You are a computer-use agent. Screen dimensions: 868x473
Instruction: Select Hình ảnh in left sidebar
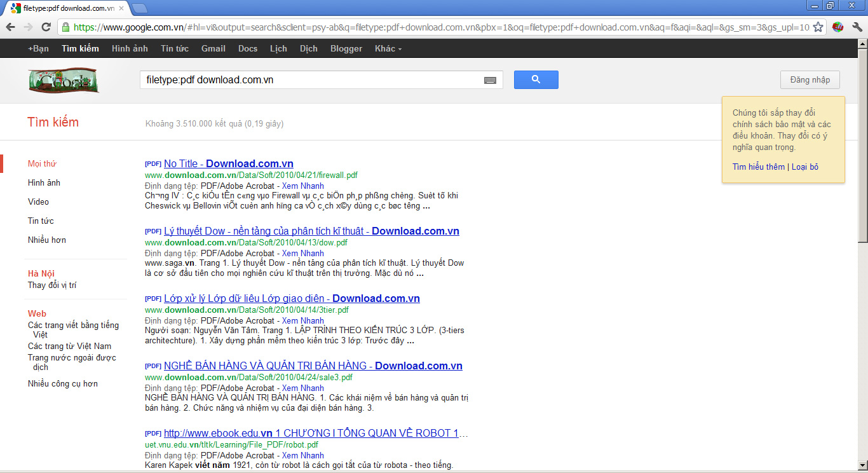(44, 182)
